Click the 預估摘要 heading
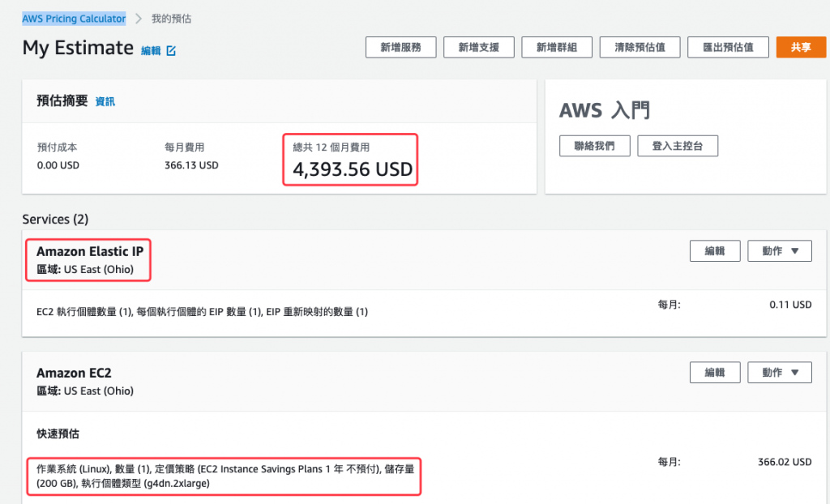The height and width of the screenshot is (504, 830). (62, 100)
